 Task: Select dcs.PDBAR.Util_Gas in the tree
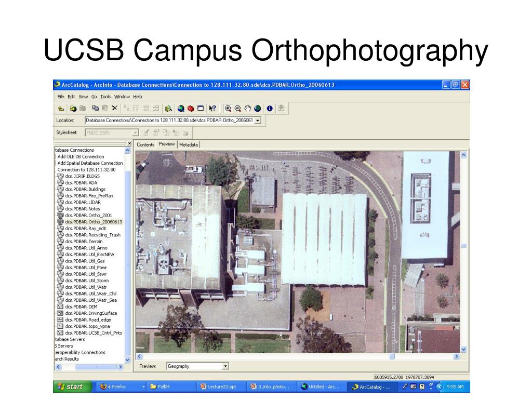coord(85,261)
